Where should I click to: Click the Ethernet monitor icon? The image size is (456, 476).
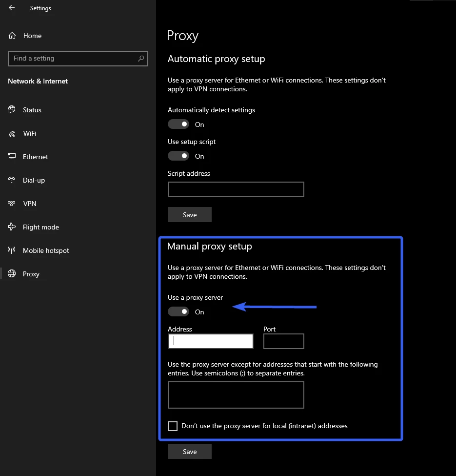pyautogui.click(x=12, y=157)
